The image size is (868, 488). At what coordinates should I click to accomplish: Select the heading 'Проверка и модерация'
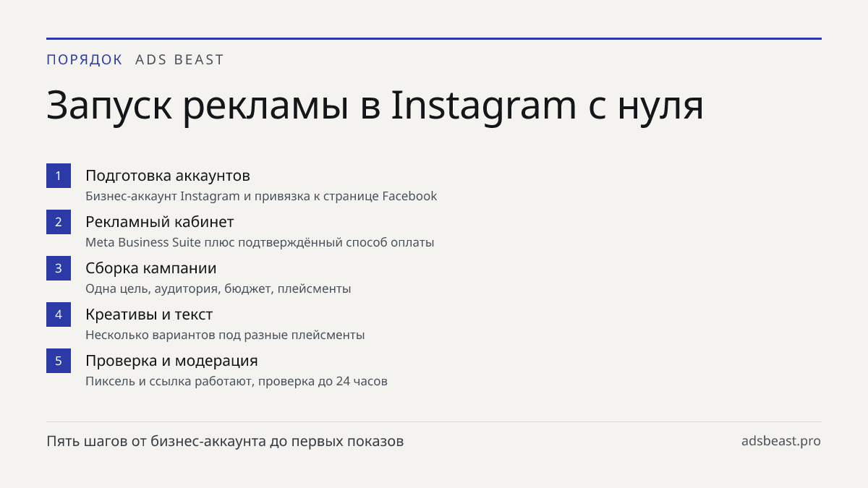click(171, 361)
